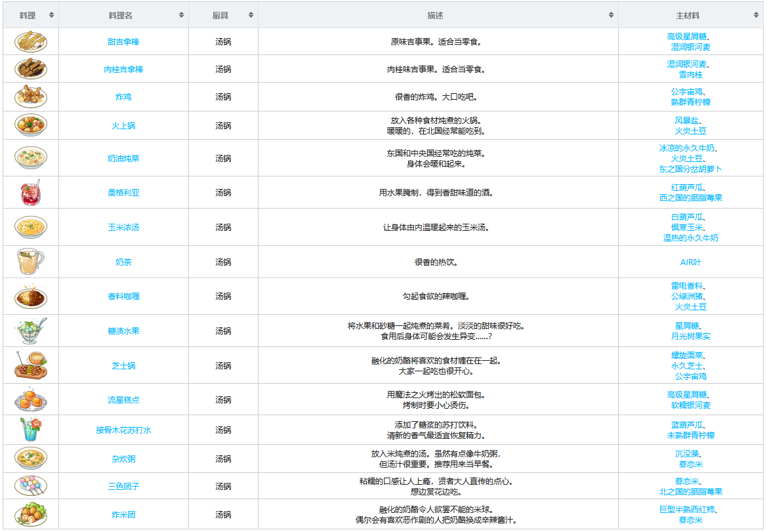Open the 炸鸡 recipe link
Image resolution: width=767 pixels, height=532 pixels.
tap(123, 96)
